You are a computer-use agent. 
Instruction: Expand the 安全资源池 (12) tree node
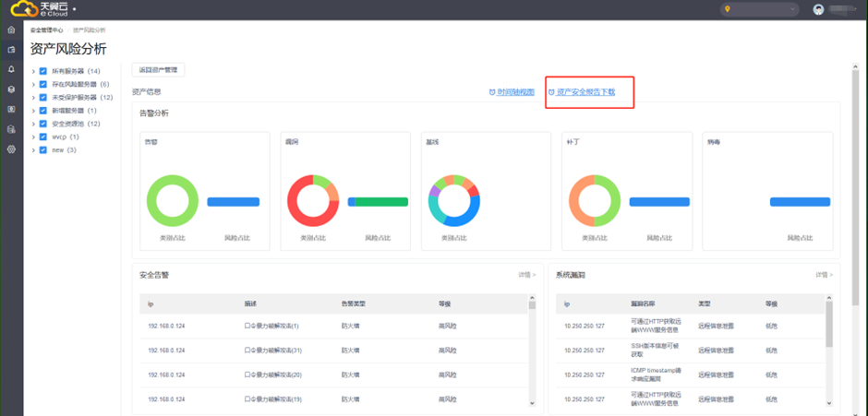click(x=33, y=124)
